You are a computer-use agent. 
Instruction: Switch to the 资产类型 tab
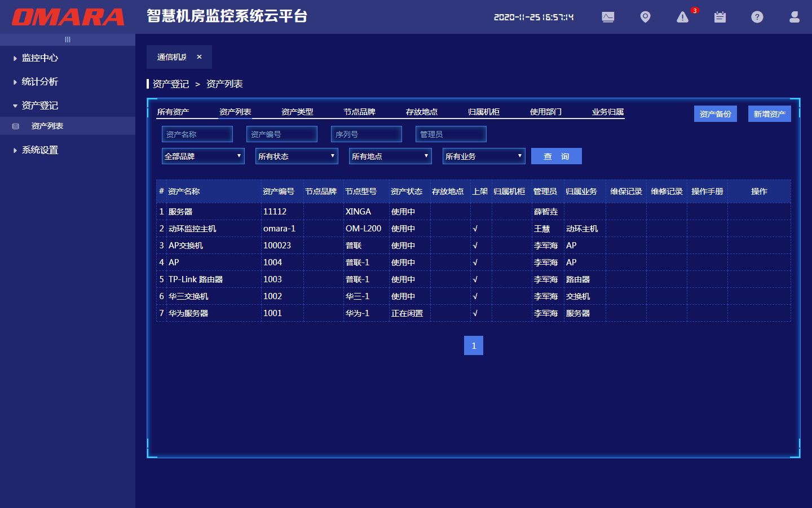pos(297,112)
